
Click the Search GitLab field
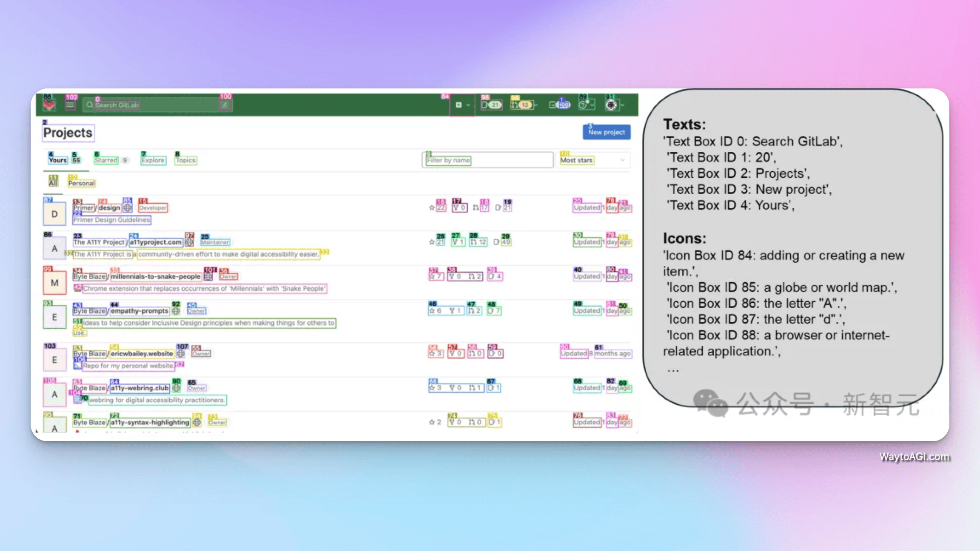157,105
